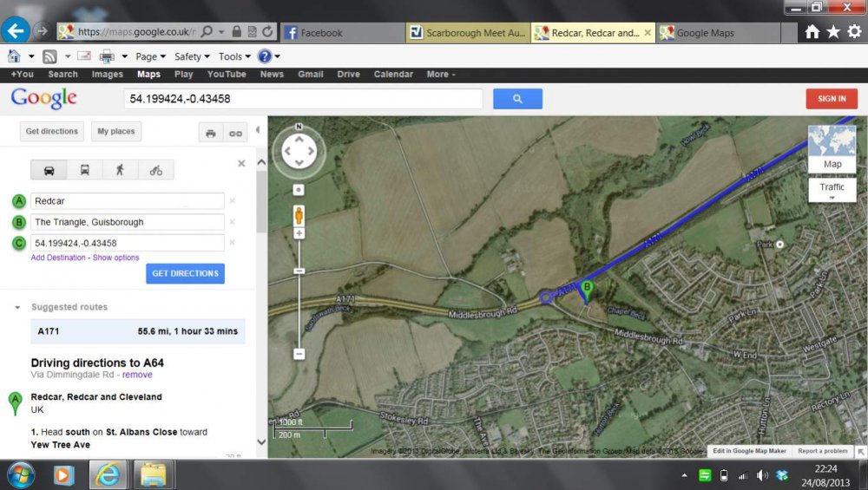This screenshot has height=490, width=868.
Task: Switch to the Facebook browser tab
Action: (343, 33)
